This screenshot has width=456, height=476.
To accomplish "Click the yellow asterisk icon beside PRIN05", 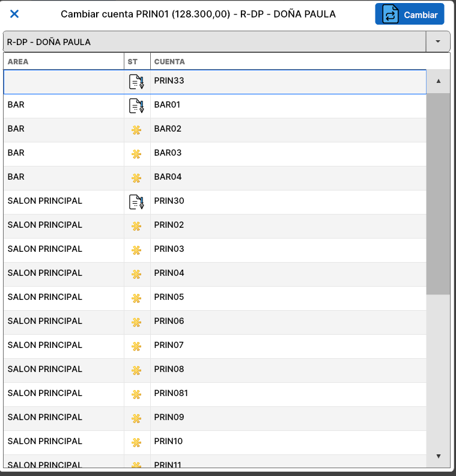I will point(136,298).
